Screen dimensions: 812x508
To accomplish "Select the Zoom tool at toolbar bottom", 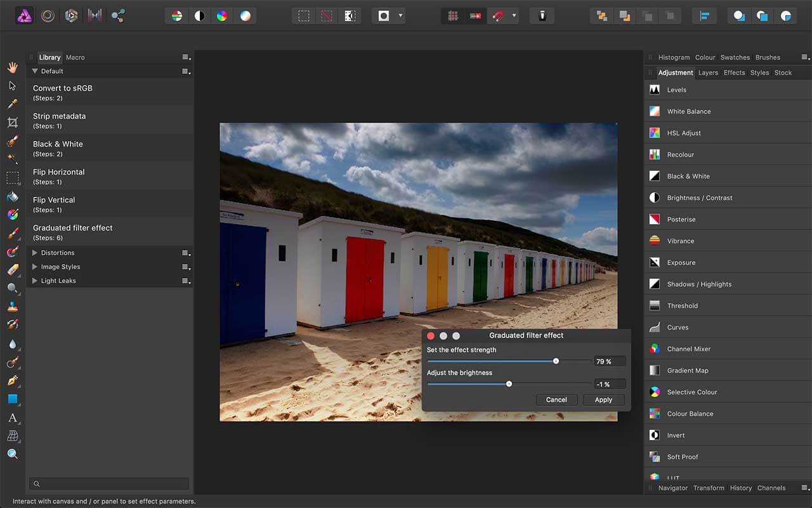I will (12, 453).
